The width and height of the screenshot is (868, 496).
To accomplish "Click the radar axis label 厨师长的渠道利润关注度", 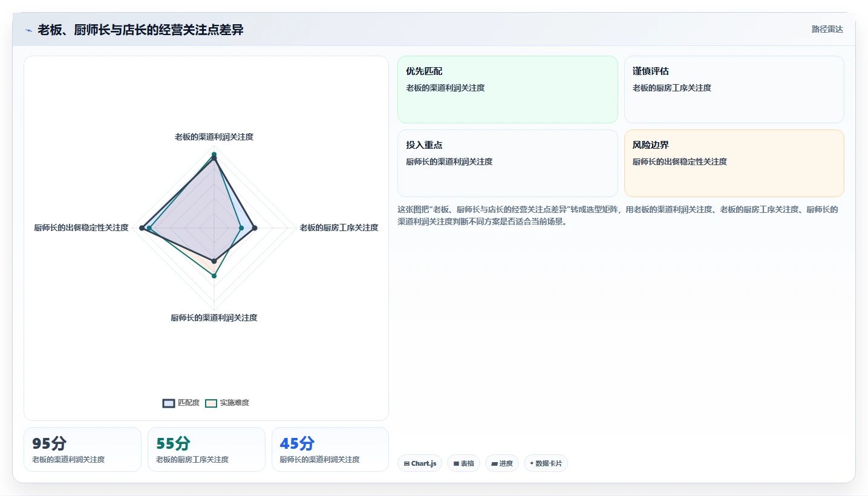I will pos(214,318).
